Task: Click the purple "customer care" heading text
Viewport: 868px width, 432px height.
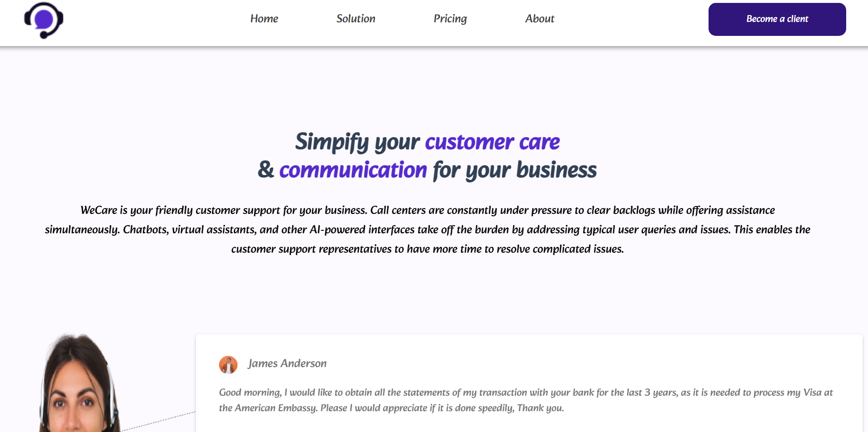Action: point(492,142)
